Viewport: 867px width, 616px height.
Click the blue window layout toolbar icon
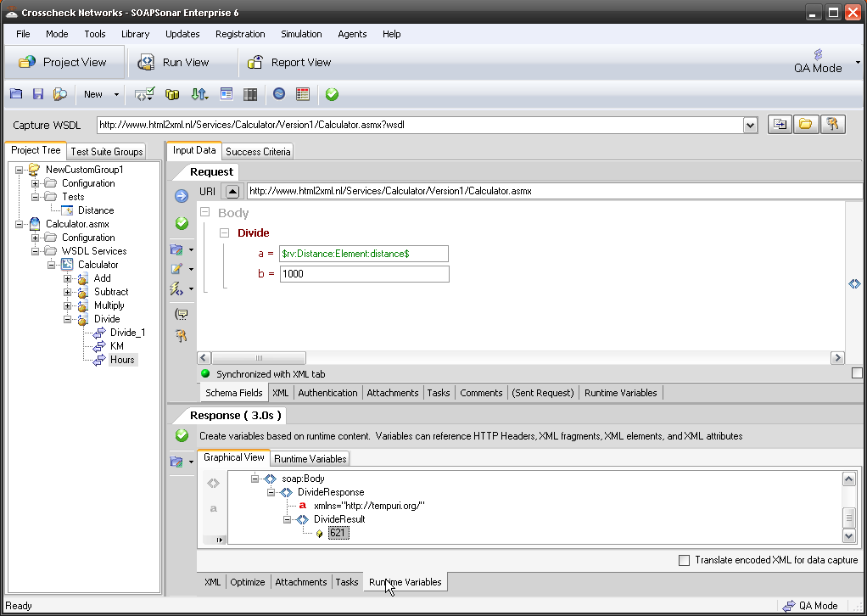coord(227,94)
